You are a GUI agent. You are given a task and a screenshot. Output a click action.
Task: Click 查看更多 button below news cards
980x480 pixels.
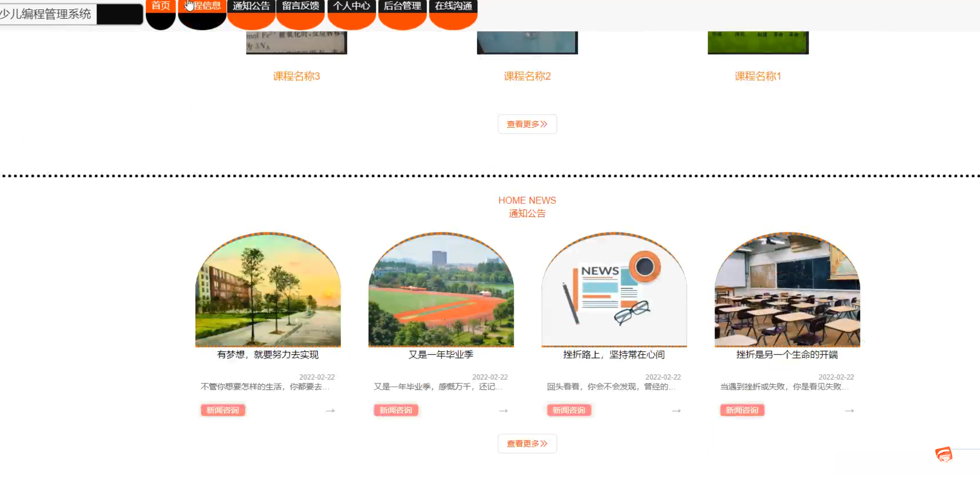click(x=527, y=443)
